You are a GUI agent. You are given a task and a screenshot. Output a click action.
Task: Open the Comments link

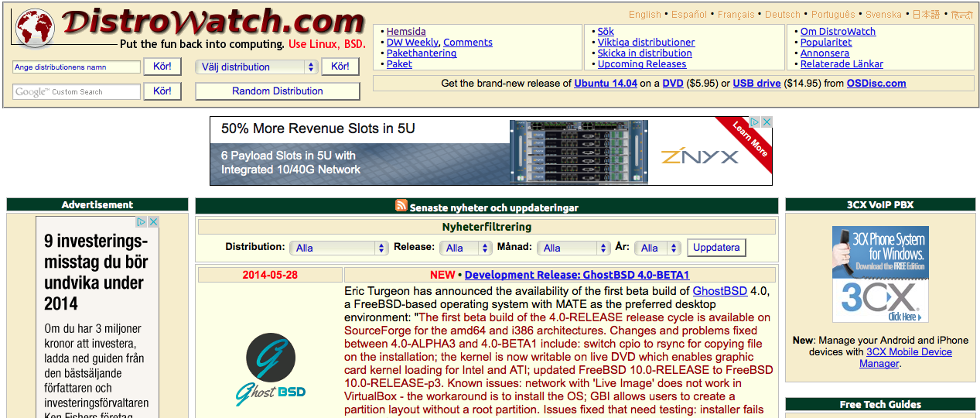point(468,43)
